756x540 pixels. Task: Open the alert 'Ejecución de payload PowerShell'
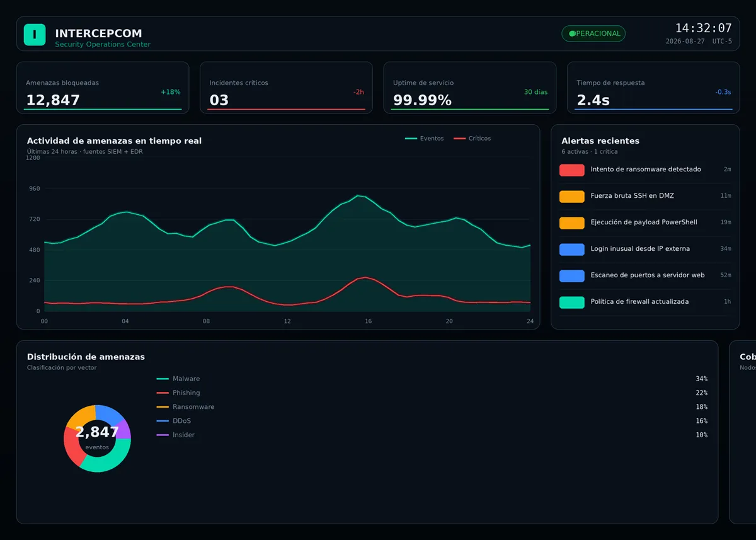pos(645,222)
